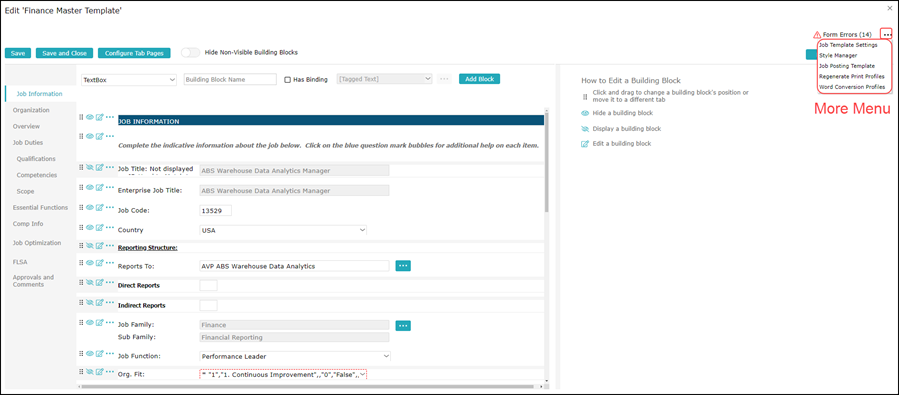Edit the Job Function building block

[99, 353]
